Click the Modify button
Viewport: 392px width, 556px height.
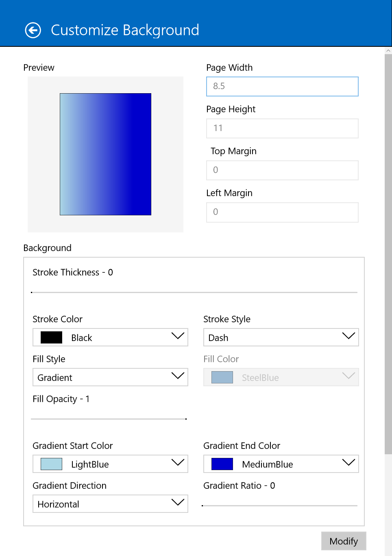(x=344, y=541)
